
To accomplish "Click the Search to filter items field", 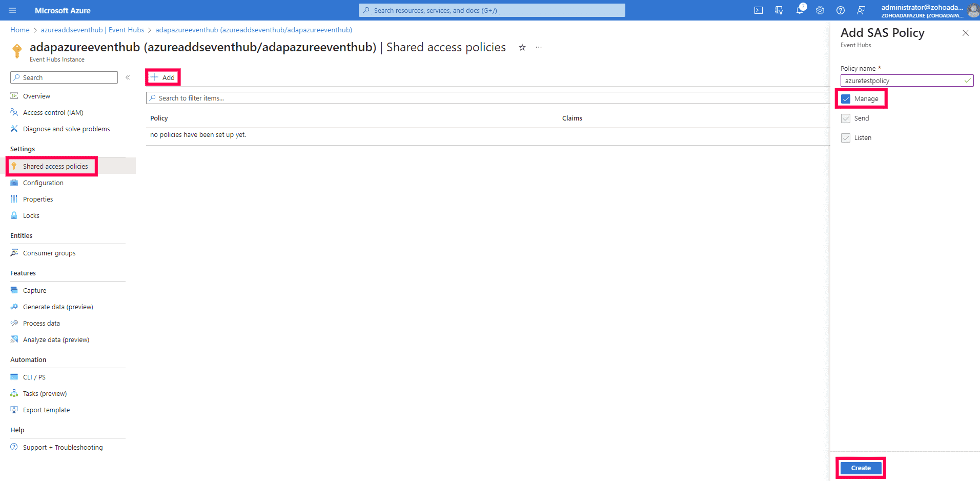I will 488,98.
